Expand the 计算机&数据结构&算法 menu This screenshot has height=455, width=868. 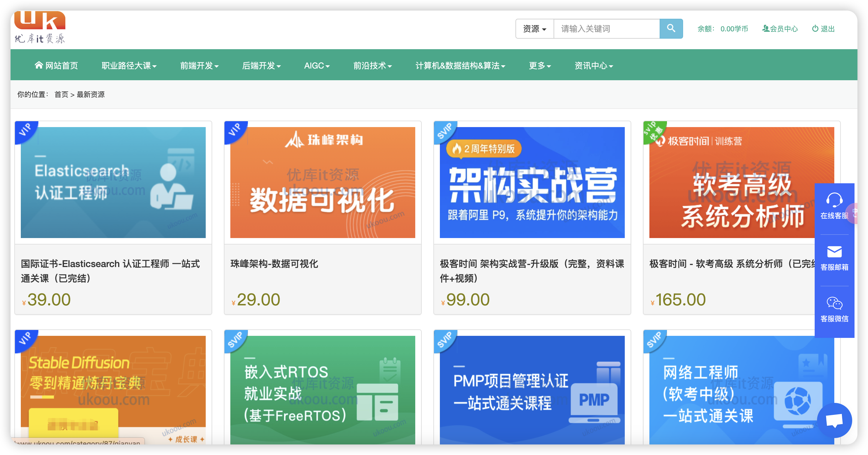(x=460, y=65)
